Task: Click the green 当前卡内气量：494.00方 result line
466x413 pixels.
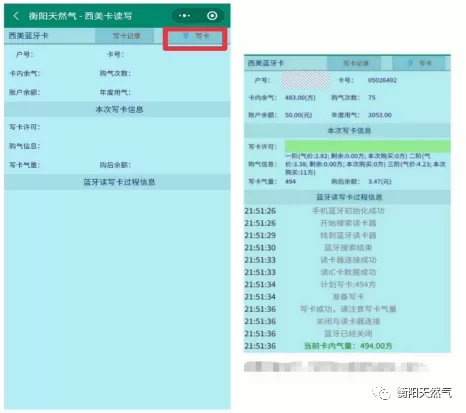Action: 348,346
